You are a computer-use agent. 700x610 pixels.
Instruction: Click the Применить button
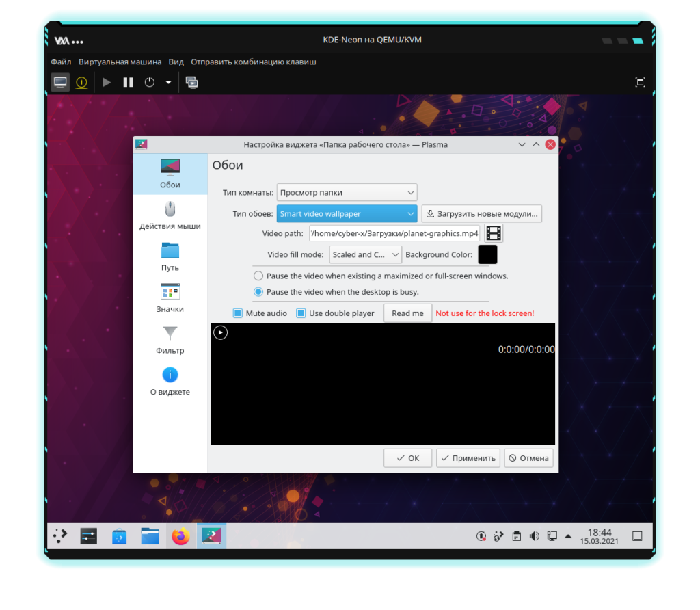(468, 458)
